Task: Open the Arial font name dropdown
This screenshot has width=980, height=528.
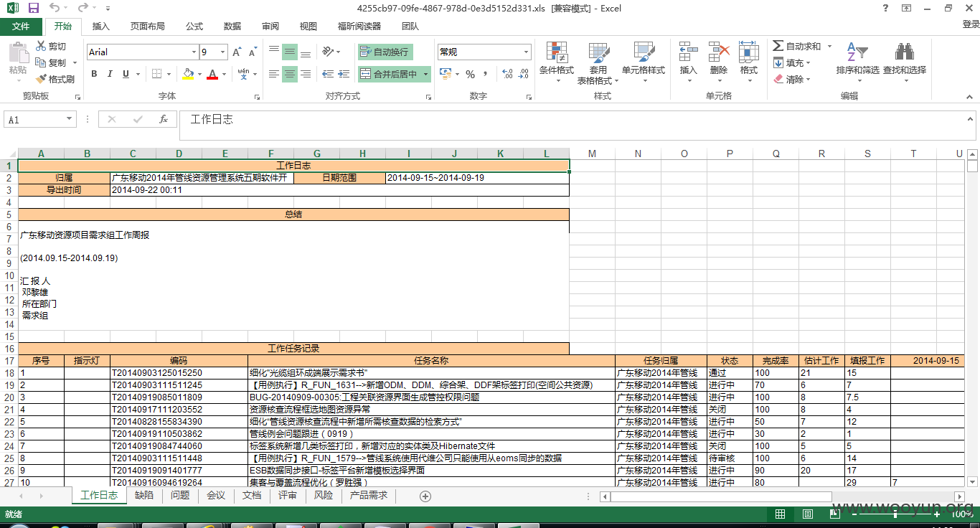Action: (194, 52)
